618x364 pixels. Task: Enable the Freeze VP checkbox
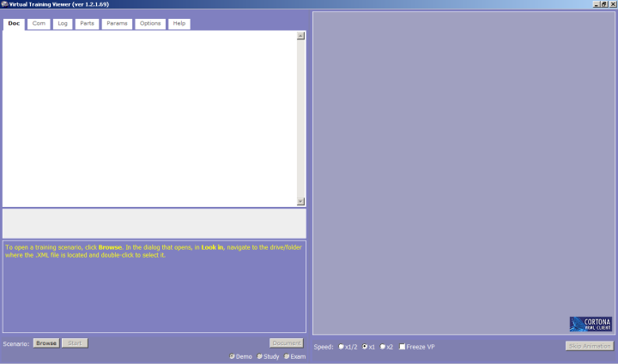[403, 347]
